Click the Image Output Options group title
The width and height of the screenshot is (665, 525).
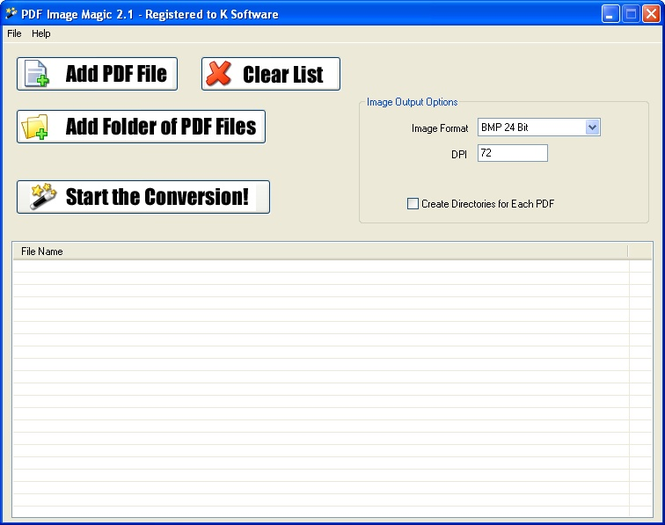point(412,102)
